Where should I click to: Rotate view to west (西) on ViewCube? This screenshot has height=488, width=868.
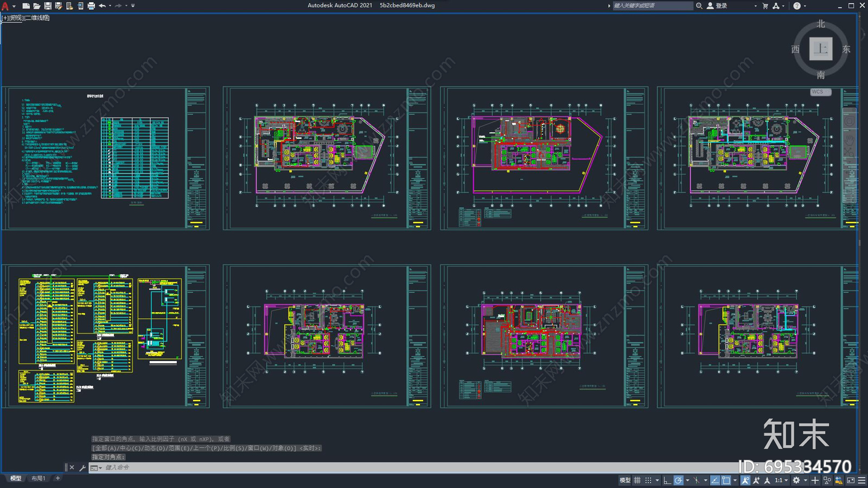795,49
